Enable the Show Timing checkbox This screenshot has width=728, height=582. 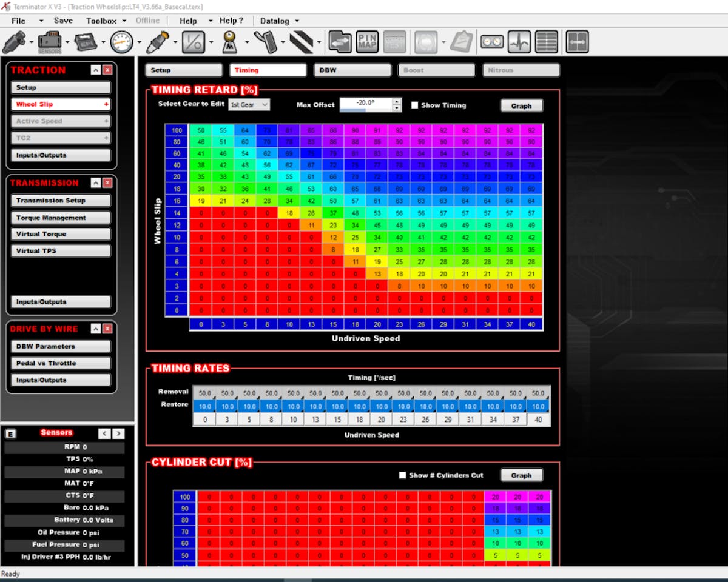416,104
